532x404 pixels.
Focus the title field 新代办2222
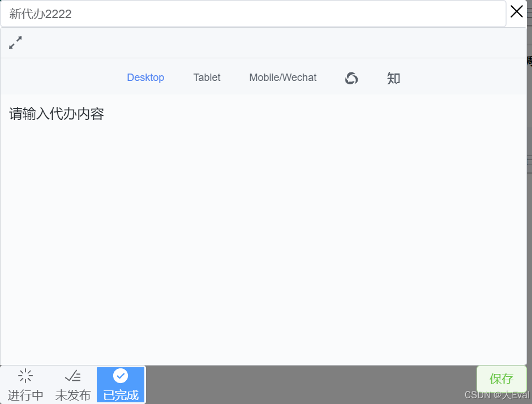253,14
